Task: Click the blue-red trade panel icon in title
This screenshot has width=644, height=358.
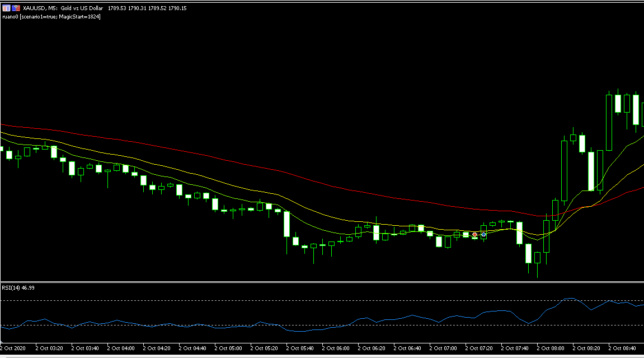Action: point(16,8)
